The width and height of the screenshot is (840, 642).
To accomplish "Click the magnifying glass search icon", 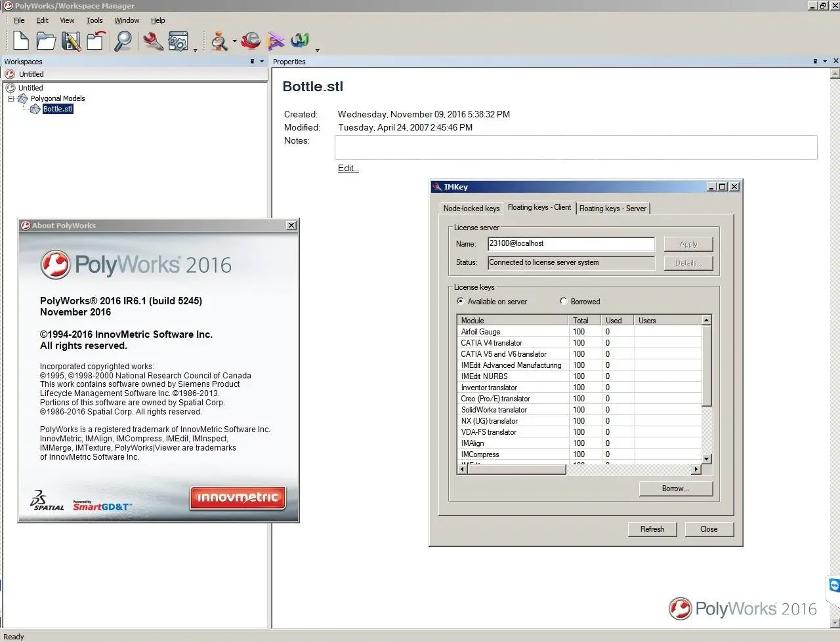I will (x=123, y=41).
